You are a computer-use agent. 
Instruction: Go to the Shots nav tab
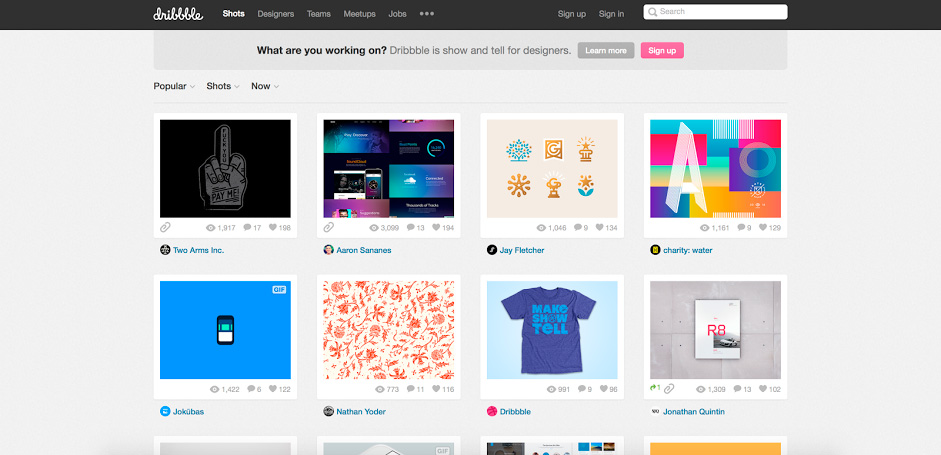tap(233, 14)
